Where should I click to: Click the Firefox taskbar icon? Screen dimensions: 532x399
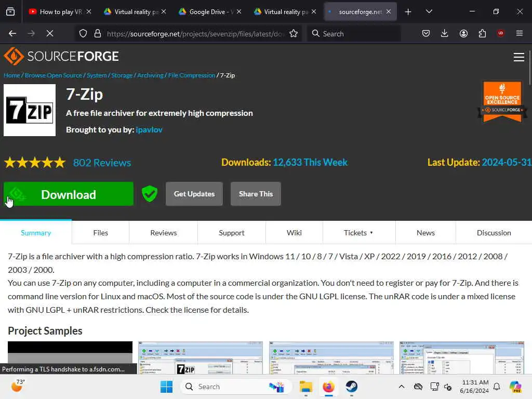(328, 387)
